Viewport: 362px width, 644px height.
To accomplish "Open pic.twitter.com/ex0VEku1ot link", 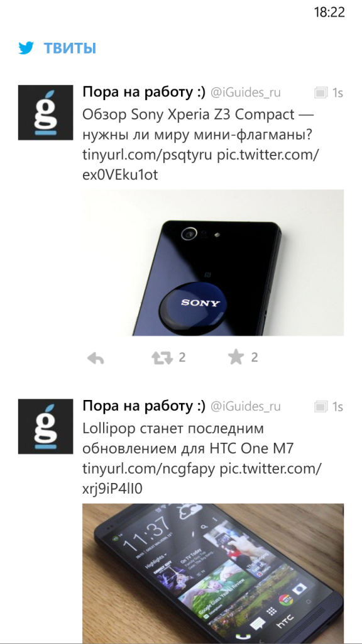I will tap(200, 165).
